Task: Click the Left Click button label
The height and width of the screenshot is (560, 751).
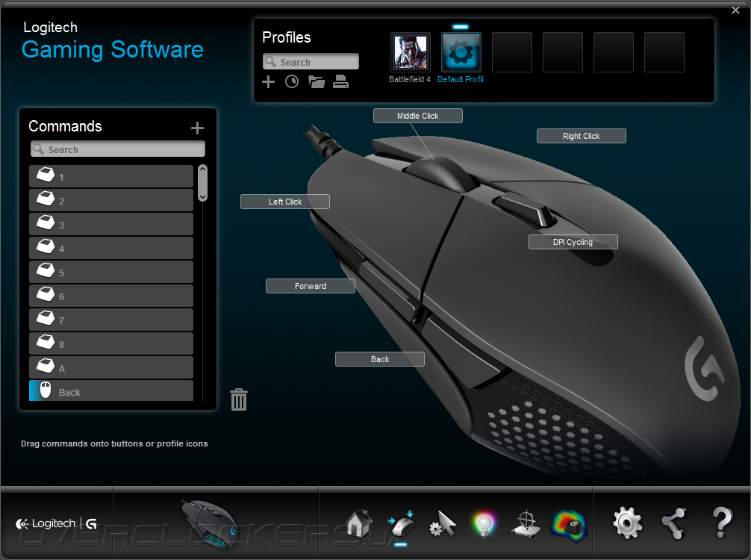Action: [285, 202]
